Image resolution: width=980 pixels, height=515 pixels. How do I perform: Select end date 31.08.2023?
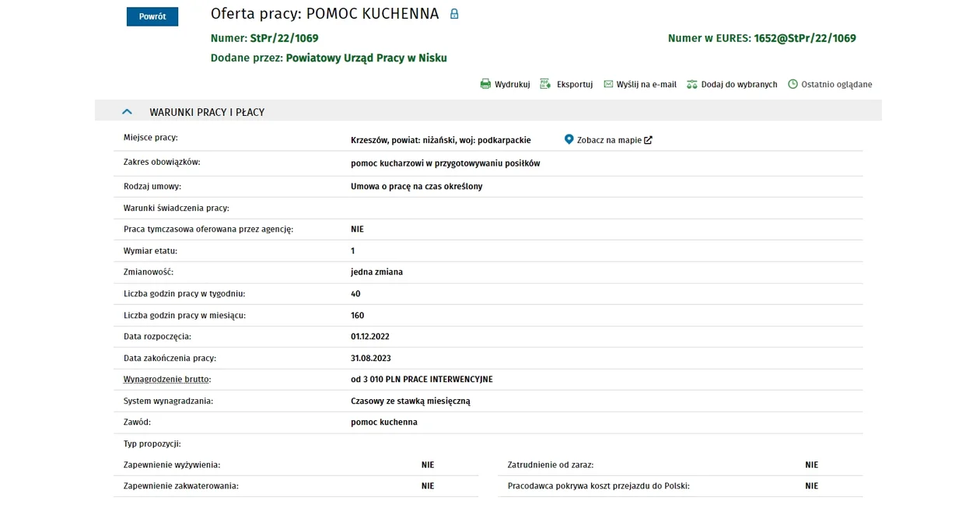371,359
